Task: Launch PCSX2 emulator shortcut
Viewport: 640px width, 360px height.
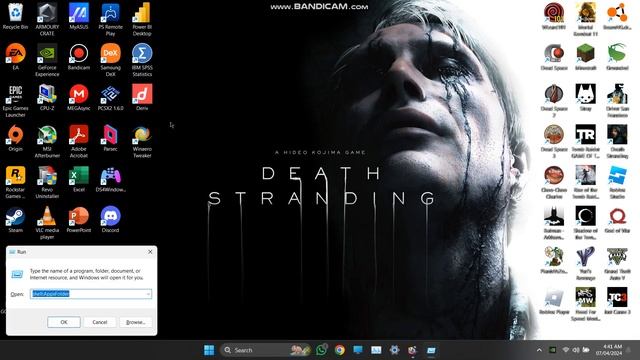Action: (x=110, y=98)
